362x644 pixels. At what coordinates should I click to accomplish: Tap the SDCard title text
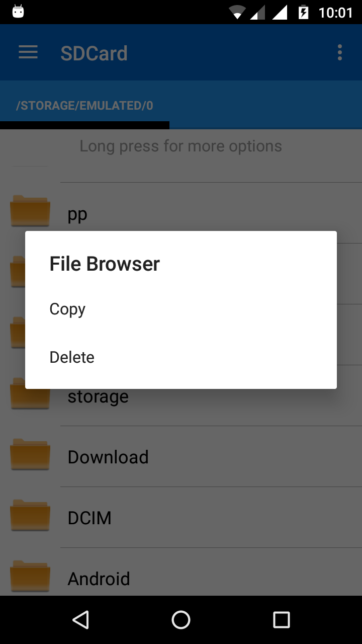(x=94, y=53)
